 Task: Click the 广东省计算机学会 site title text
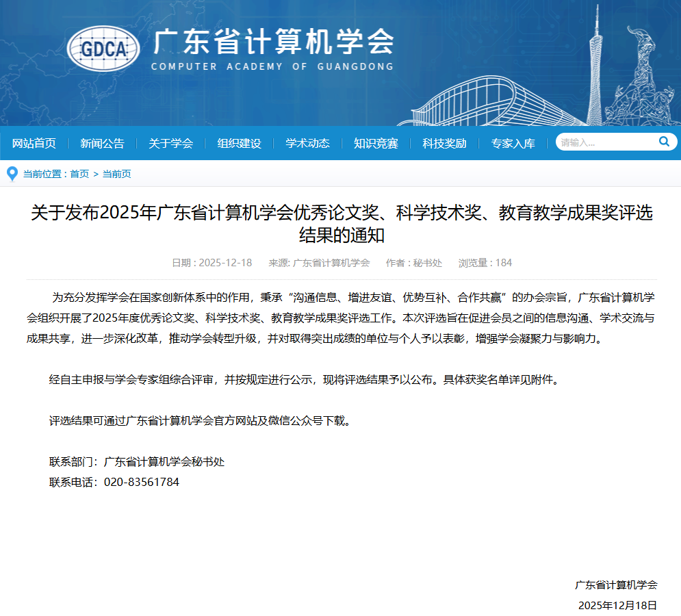tap(273, 41)
